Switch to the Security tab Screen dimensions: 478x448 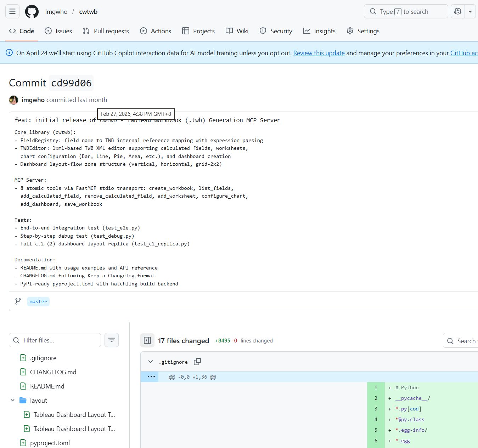coord(276,31)
